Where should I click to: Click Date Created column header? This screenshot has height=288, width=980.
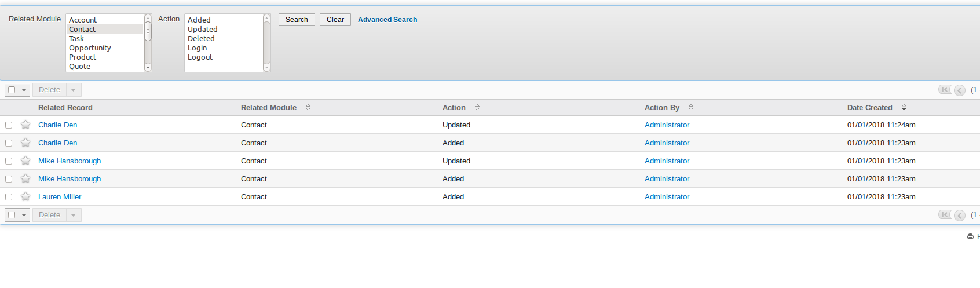(x=869, y=107)
